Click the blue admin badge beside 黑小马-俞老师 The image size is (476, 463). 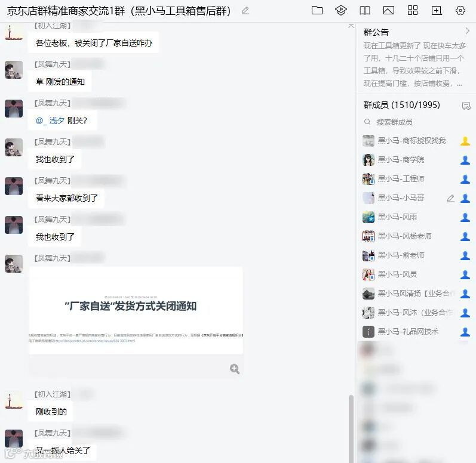click(x=465, y=255)
